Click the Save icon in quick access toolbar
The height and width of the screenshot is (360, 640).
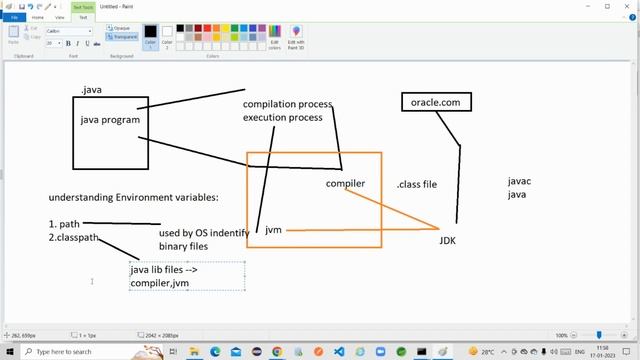click(x=22, y=7)
